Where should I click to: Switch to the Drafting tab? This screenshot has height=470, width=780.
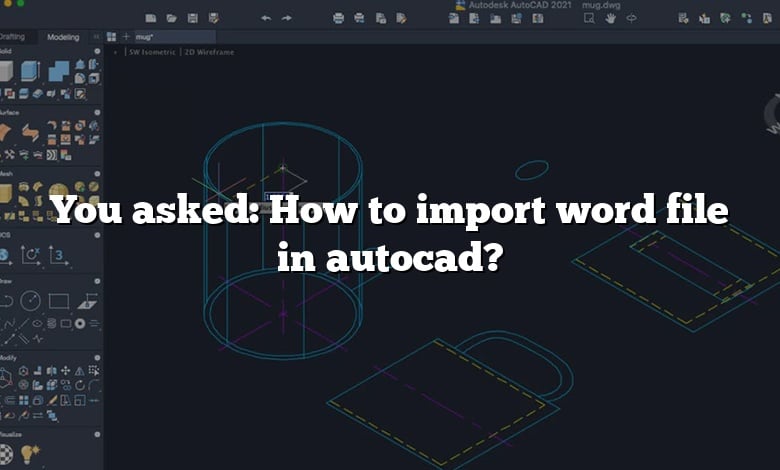(12, 37)
